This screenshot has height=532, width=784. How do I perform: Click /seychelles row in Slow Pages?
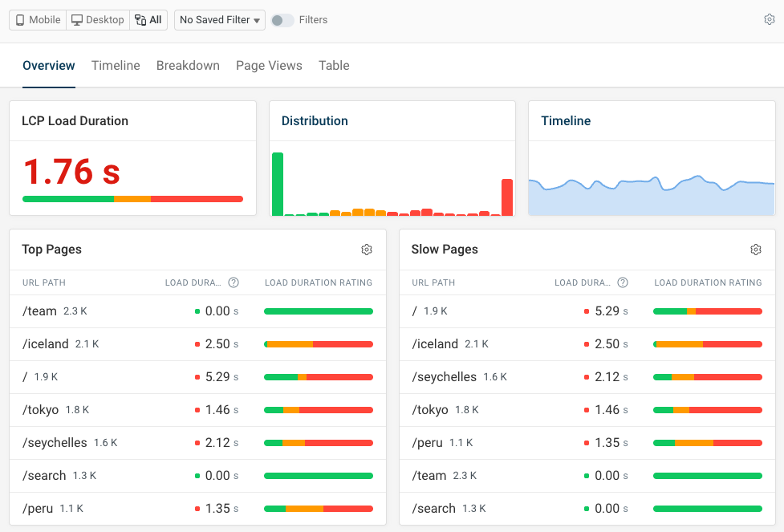click(x=444, y=377)
